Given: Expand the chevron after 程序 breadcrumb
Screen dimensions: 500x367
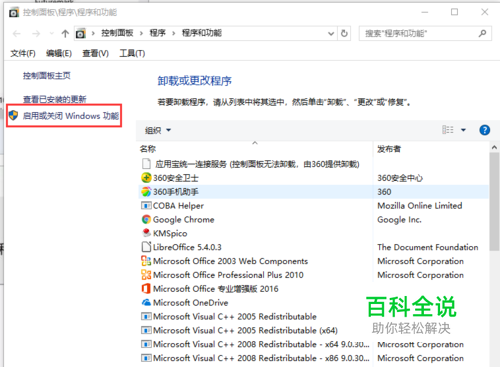Looking at the screenshot, I should (173, 33).
